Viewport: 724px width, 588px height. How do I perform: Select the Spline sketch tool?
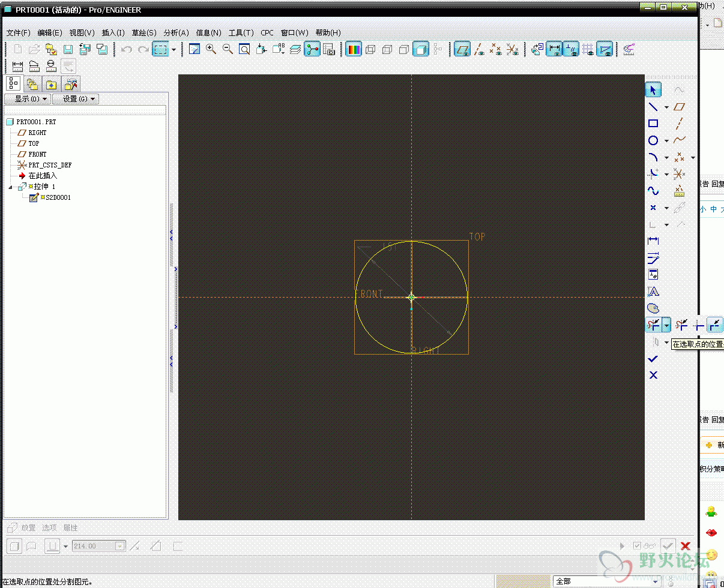coord(653,191)
